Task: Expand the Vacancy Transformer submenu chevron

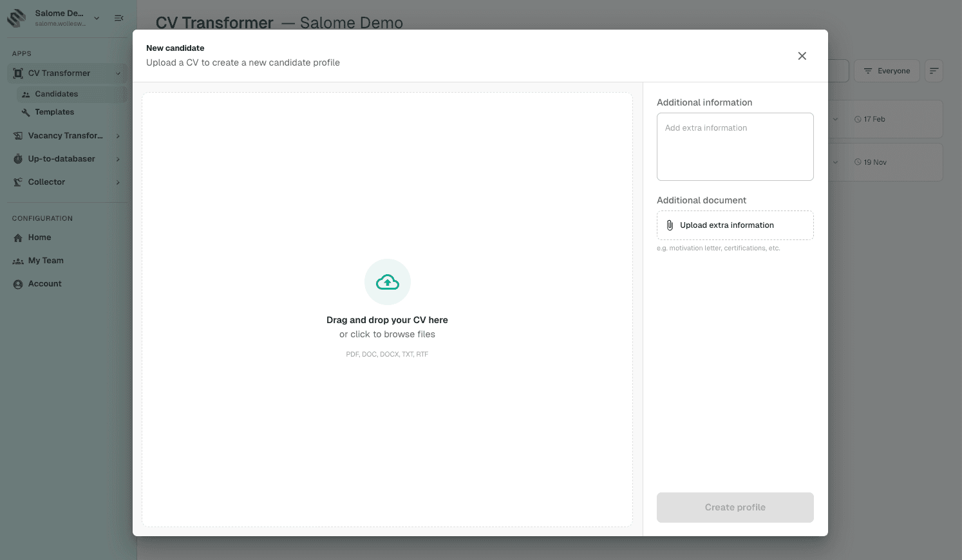Action: pos(118,136)
